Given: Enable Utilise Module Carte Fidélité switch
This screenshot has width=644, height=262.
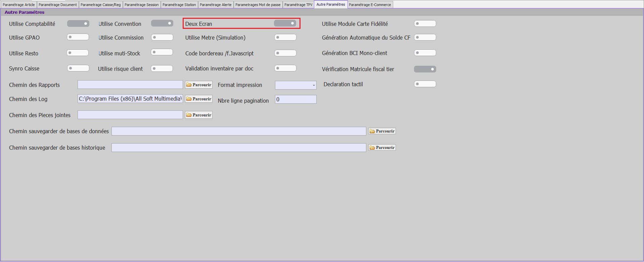Looking at the screenshot, I should 425,23.
